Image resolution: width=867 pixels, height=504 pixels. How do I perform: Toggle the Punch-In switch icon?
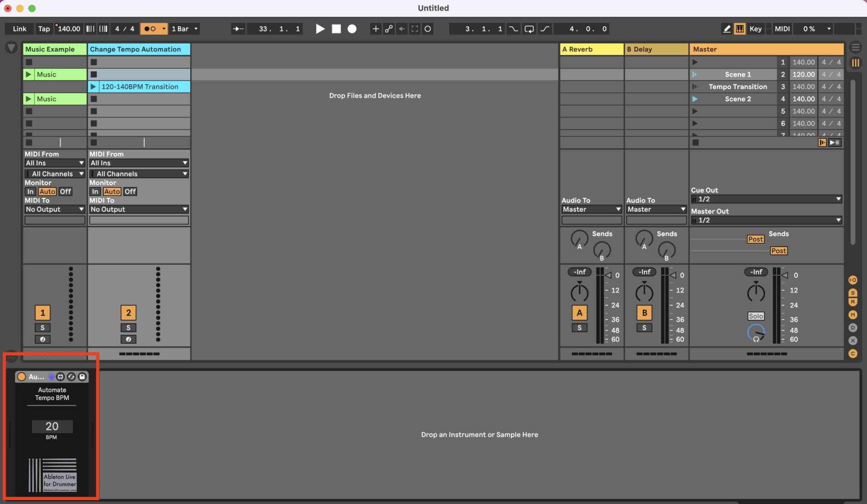(513, 29)
